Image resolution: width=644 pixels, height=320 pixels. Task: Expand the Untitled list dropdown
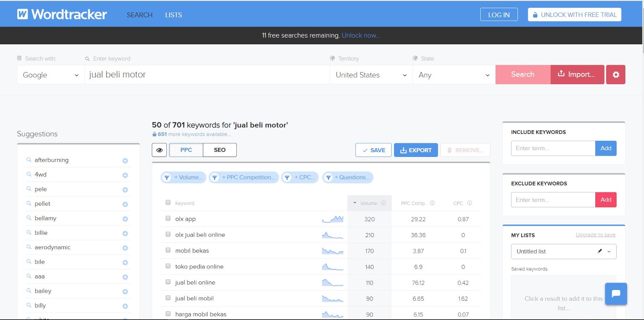pyautogui.click(x=609, y=252)
